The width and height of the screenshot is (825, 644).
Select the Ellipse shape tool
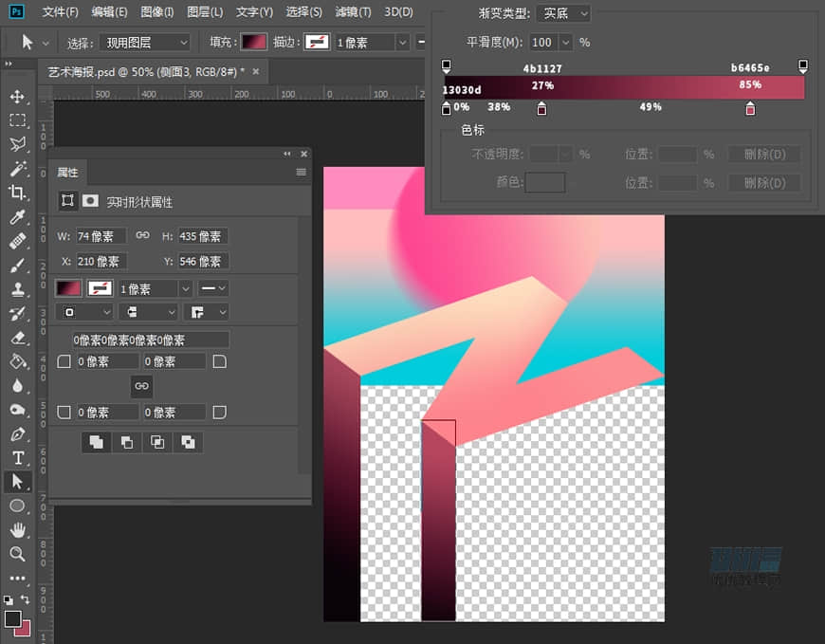tap(17, 506)
